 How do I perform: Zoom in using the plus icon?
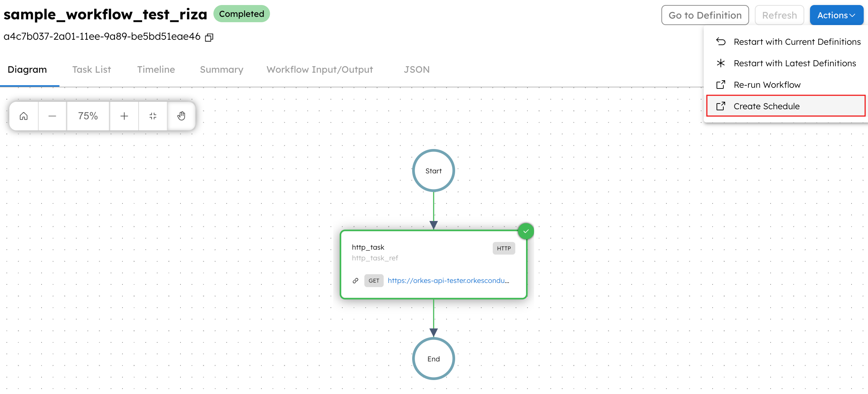click(x=124, y=116)
